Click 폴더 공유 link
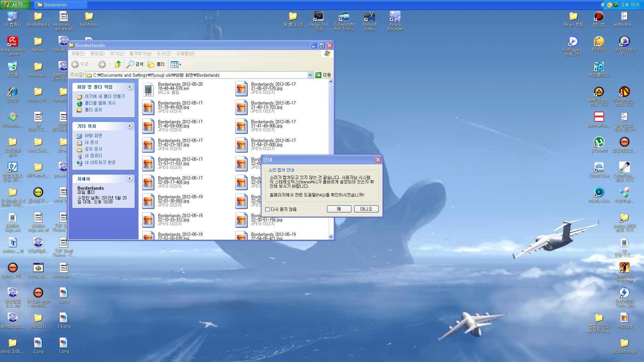This screenshot has height=362, width=644. [x=93, y=110]
